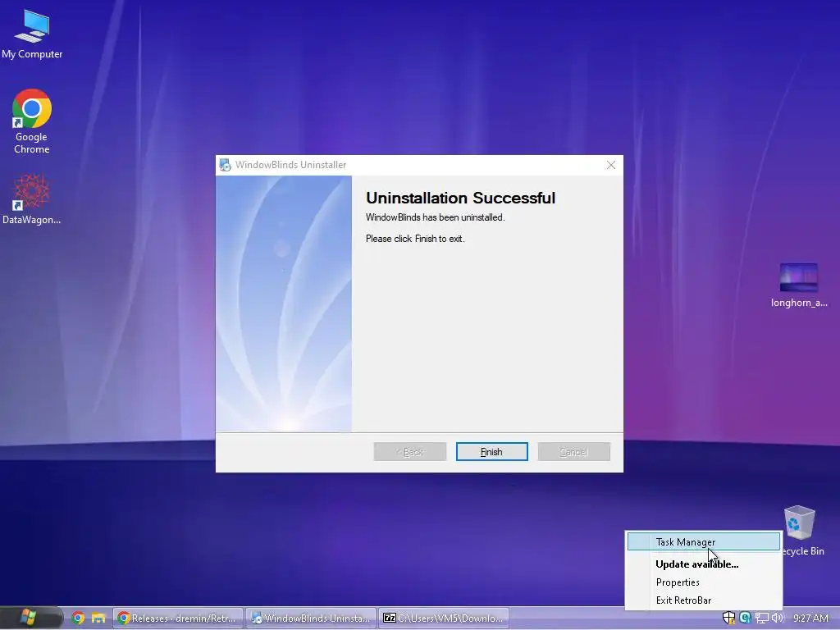Image resolution: width=840 pixels, height=630 pixels.
Task: Select the DataWagon desktop shortcut
Action: click(31, 199)
